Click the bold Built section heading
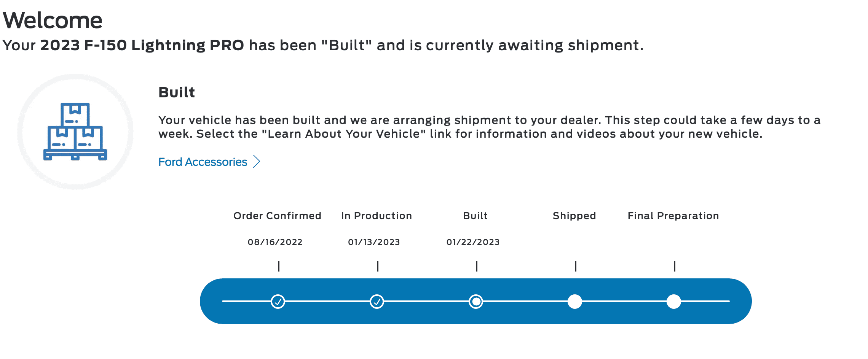Image resolution: width=868 pixels, height=359 pixels. click(x=177, y=92)
